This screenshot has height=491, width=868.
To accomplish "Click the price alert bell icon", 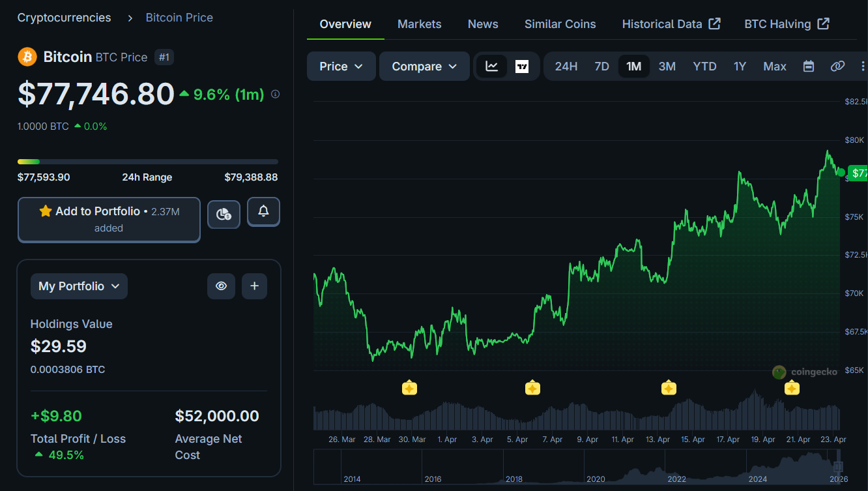I will (263, 212).
